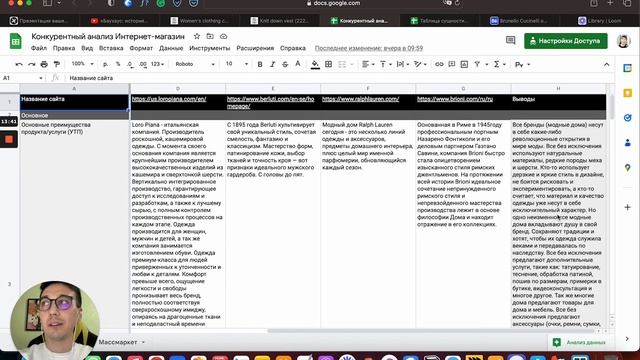Image resolution: width=640 pixels, height=360 pixels.
Task: Click the Create filter icon
Action: [x=477, y=64]
